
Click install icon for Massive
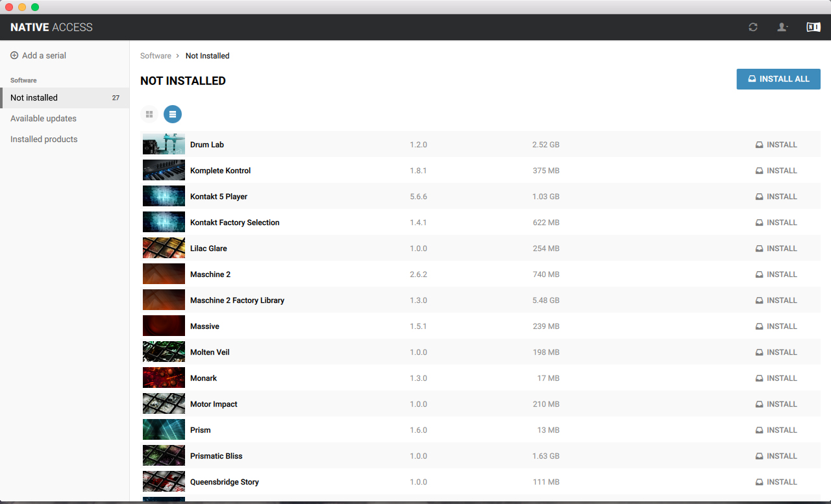click(x=760, y=326)
